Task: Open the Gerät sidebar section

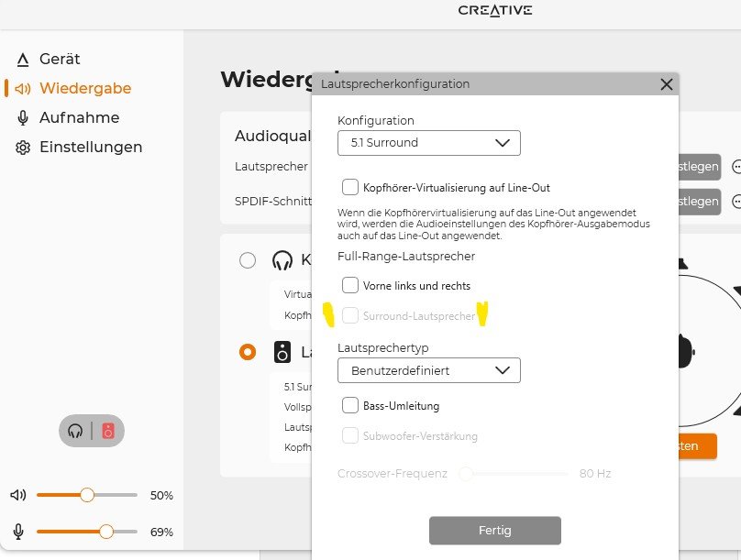Action: 48,59
